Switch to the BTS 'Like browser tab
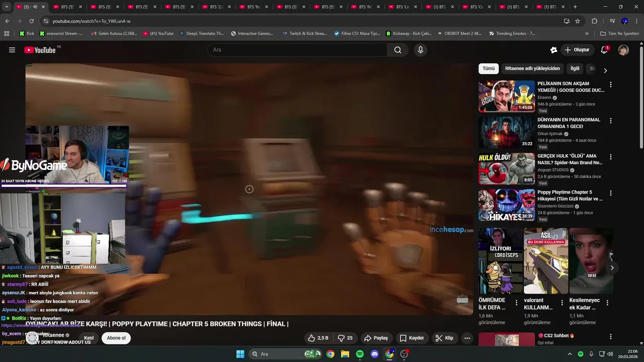The image size is (644, 362). point(403,7)
